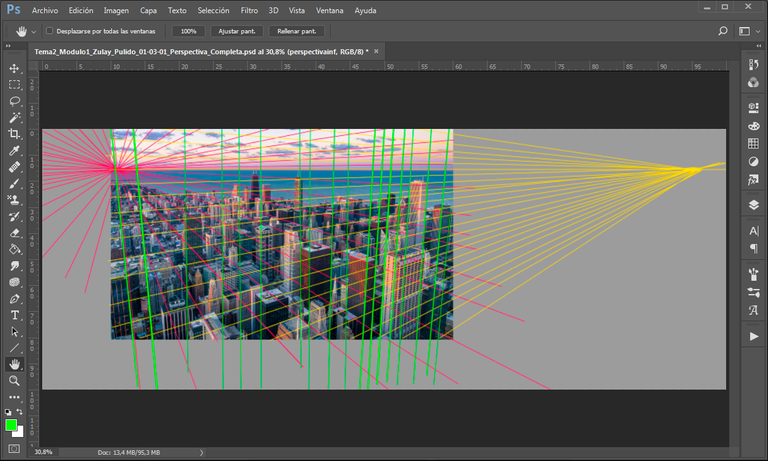Viewport: 768px width, 461px height.
Task: Open the green foreground color swatch
Action: 11,425
